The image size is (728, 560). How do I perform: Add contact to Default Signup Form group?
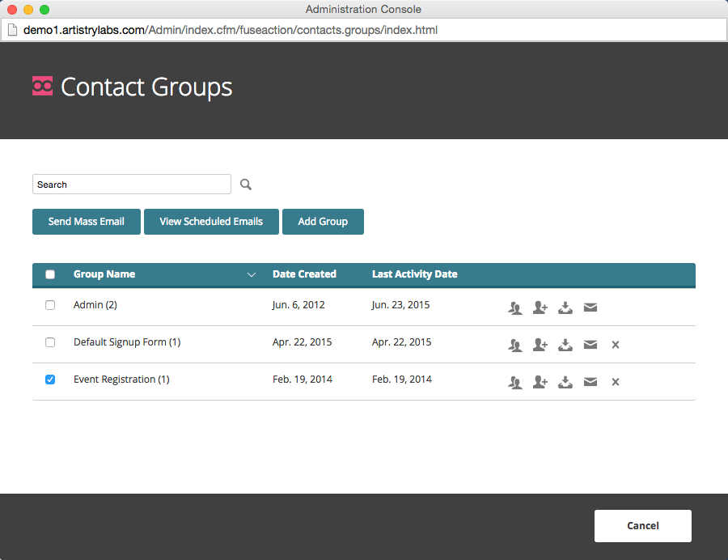point(540,345)
